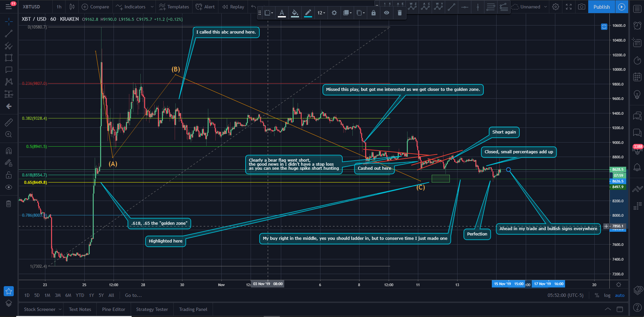
Task: Publish the chart idea
Action: tap(602, 7)
